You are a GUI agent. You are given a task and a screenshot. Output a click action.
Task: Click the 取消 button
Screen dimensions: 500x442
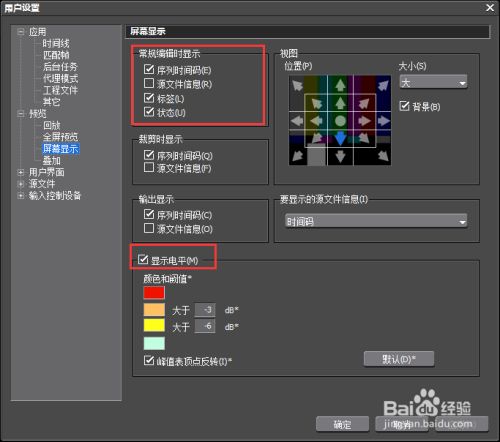point(402,424)
